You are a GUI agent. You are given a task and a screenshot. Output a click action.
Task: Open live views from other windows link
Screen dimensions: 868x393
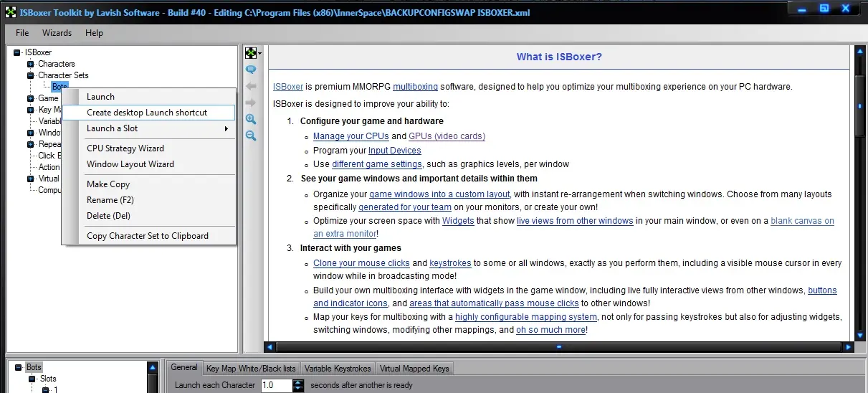tap(575, 221)
